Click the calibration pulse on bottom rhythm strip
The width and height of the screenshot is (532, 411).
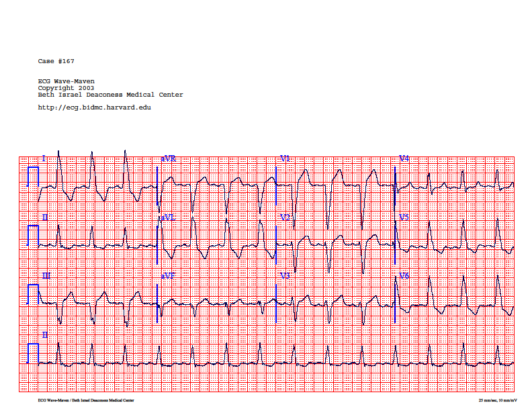pyautogui.click(x=33, y=353)
